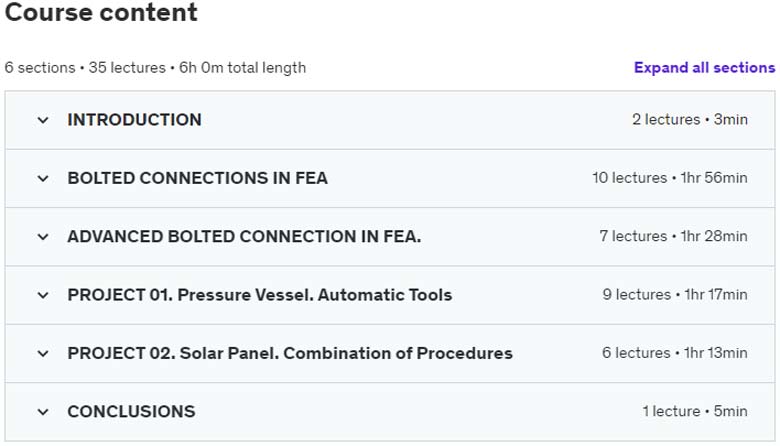This screenshot has height=446, width=780.
Task: Select the '1 lecture • 5min' text
Action: pos(695,412)
